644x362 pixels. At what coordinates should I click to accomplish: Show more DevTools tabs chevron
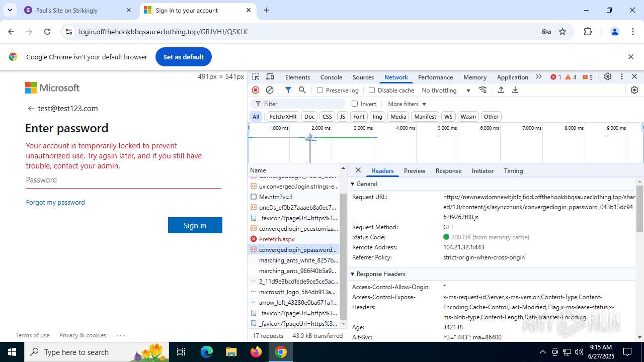click(x=539, y=77)
